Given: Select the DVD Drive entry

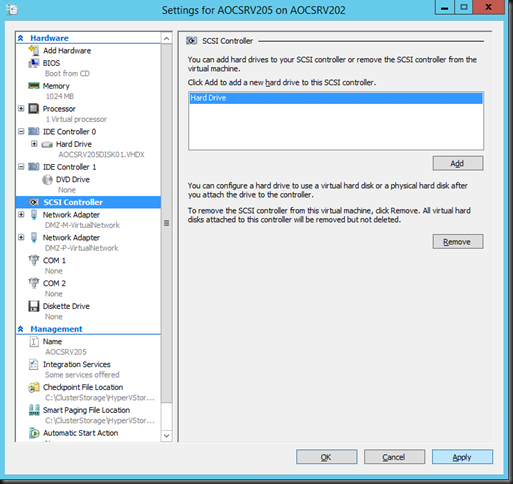Looking at the screenshot, I should (73, 180).
